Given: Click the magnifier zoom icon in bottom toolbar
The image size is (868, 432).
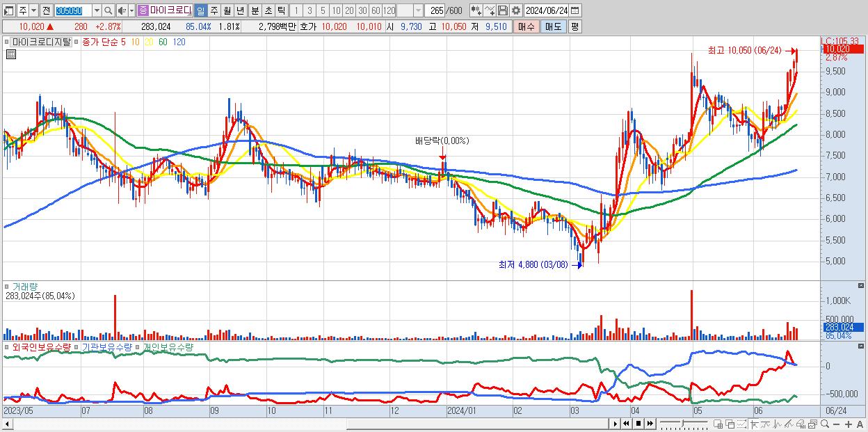Looking at the screenshot, I should [824, 424].
